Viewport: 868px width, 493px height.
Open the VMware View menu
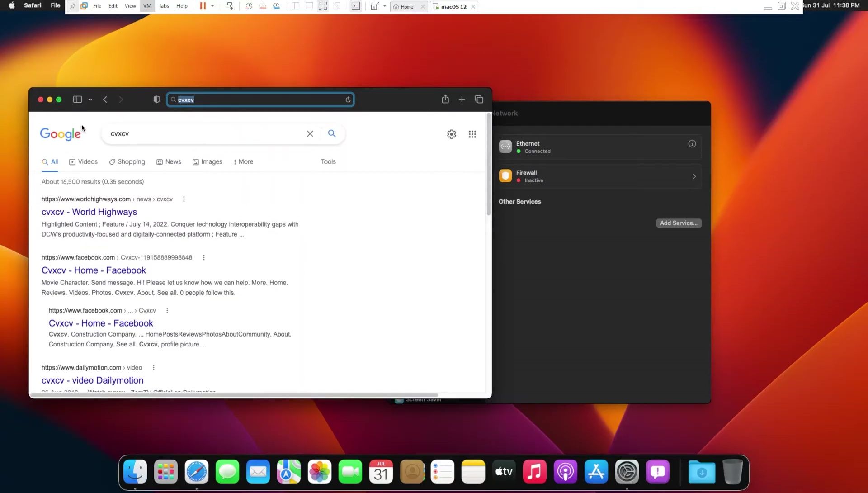130,6
